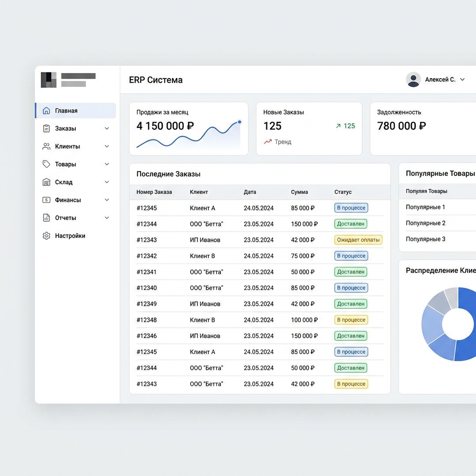Click the Доставлен badge for order #12346

(x=350, y=336)
